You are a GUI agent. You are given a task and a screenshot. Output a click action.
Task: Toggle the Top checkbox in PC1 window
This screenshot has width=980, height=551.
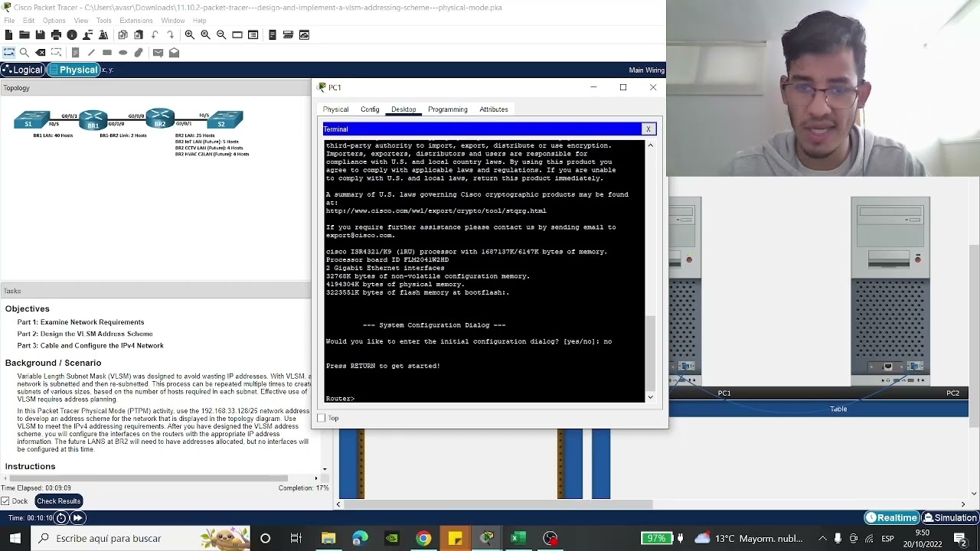point(322,418)
